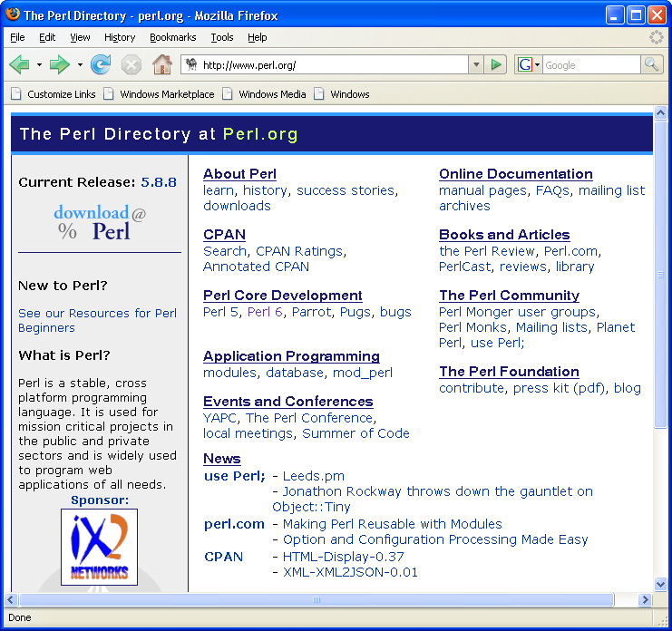The height and width of the screenshot is (631, 672).
Task: Open the Parrot link
Action: tap(312, 312)
